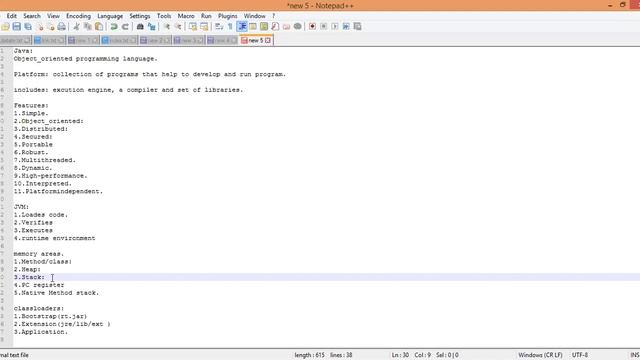Screen dimensions: 640x360
Task: Click the Print toolbar icon
Action: tap(62, 27)
